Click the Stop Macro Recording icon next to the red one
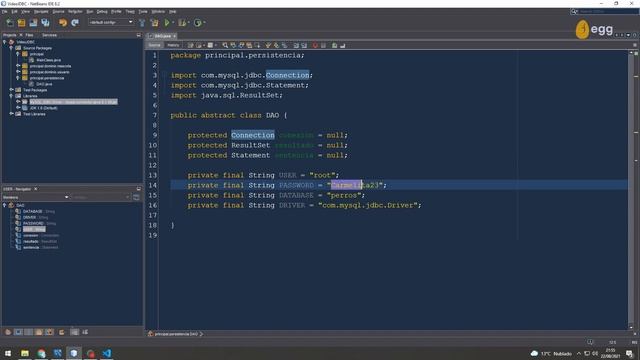This screenshot has width=640, height=360. click(x=323, y=45)
